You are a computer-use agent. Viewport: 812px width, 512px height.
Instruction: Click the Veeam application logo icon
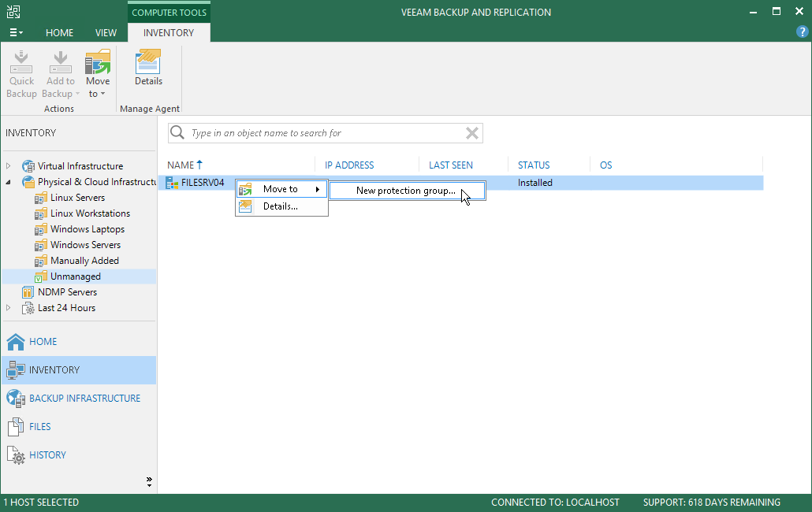13,11
